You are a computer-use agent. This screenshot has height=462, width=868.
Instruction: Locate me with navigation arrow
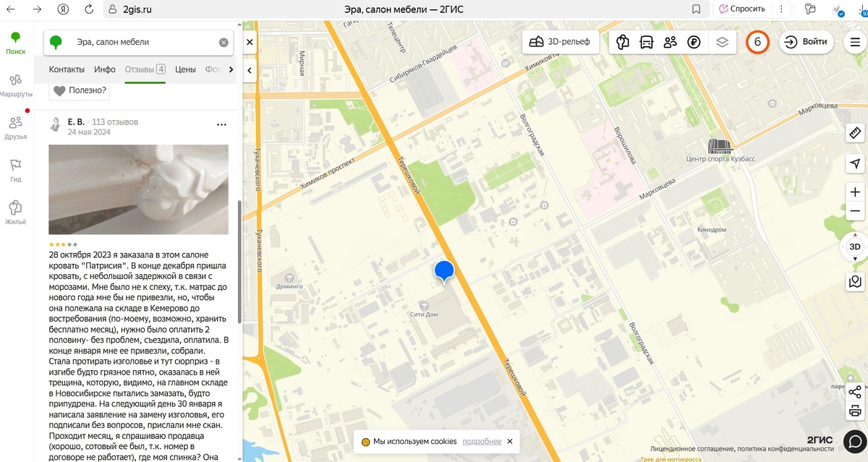(855, 163)
